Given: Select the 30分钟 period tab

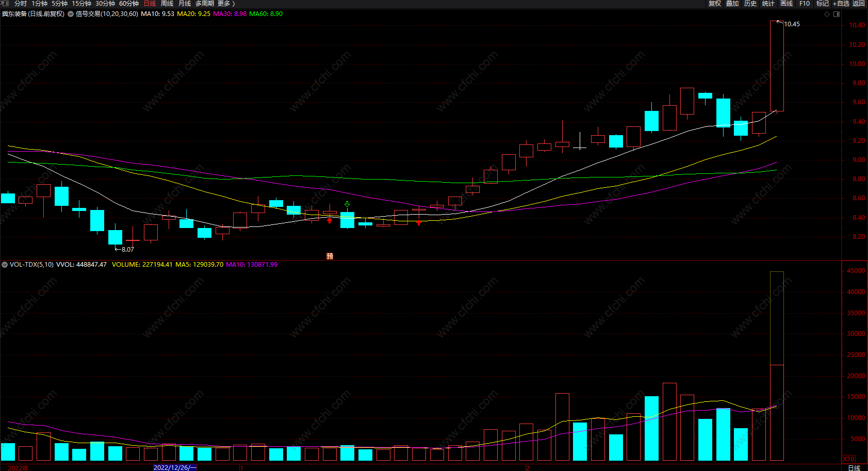Looking at the screenshot, I should [105, 4].
